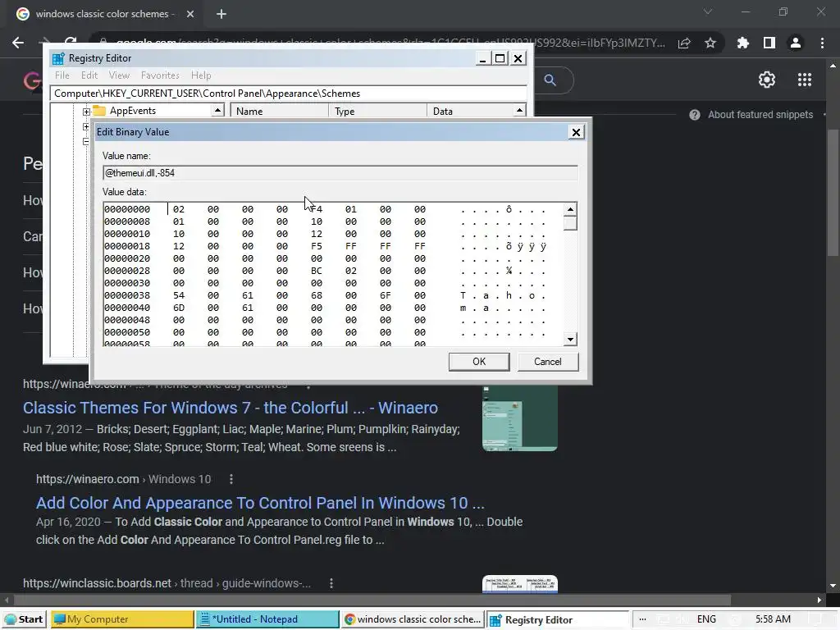The image size is (840, 630).
Task: Click hex byte 6D at offset 00000040
Action: [178, 308]
